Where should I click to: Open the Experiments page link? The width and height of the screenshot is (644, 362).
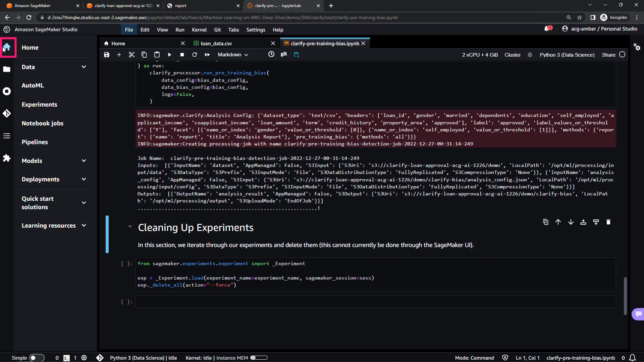tap(39, 105)
